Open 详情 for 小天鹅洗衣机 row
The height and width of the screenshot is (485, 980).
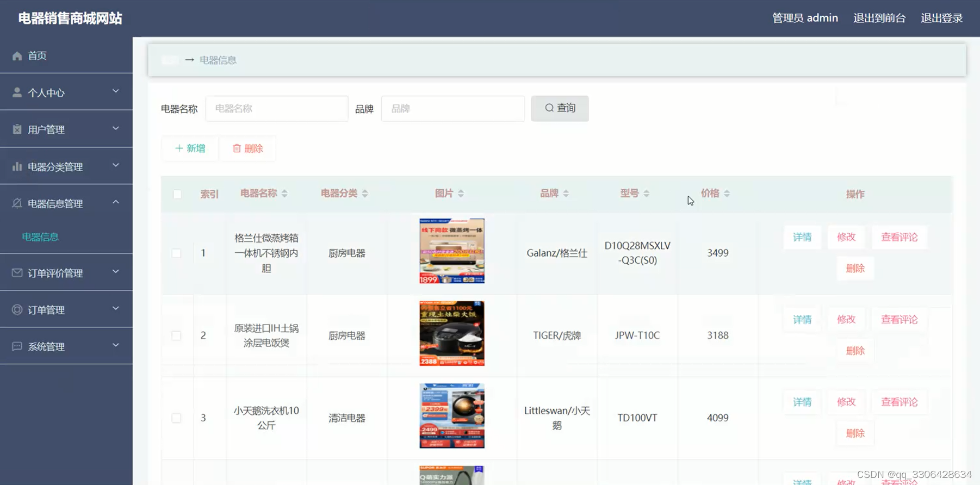(802, 402)
